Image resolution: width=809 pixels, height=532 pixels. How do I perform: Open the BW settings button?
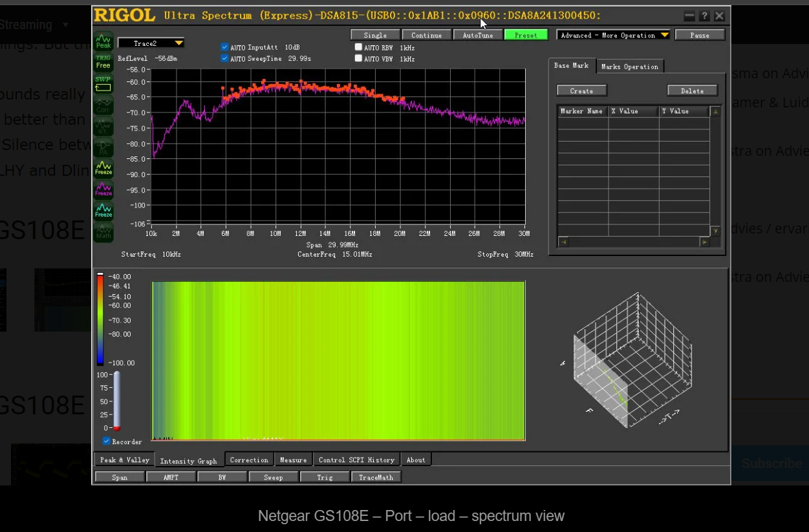(222, 477)
